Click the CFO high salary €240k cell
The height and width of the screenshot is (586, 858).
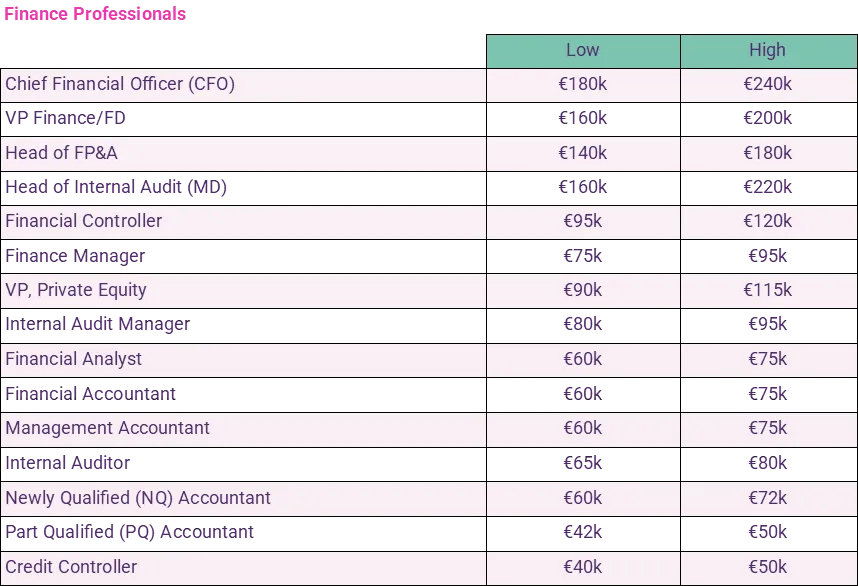tap(767, 84)
